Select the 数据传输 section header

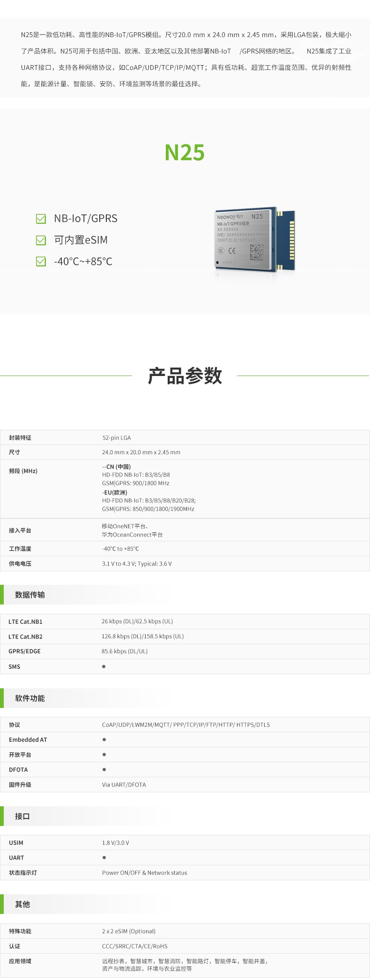click(30, 595)
